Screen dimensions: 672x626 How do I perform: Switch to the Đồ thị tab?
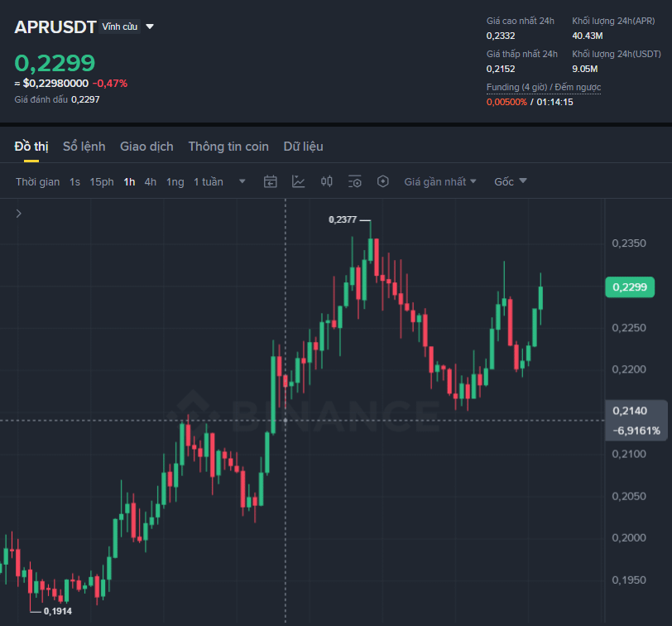[31, 147]
